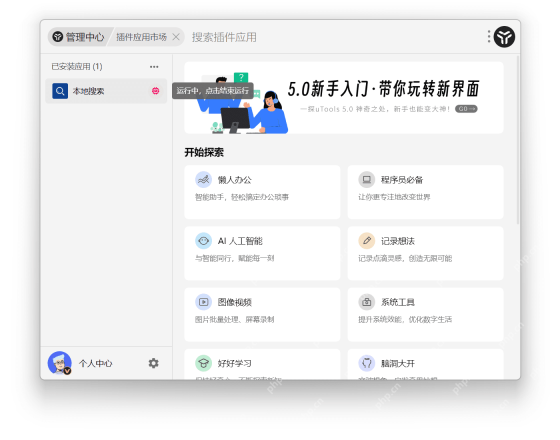Open 个人中心 via the user avatar
Image resolution: width=560 pixels, height=440 pixels.
point(60,363)
